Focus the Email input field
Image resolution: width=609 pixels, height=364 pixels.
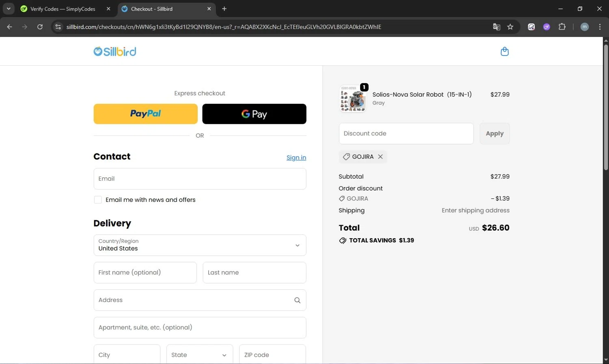tap(200, 179)
